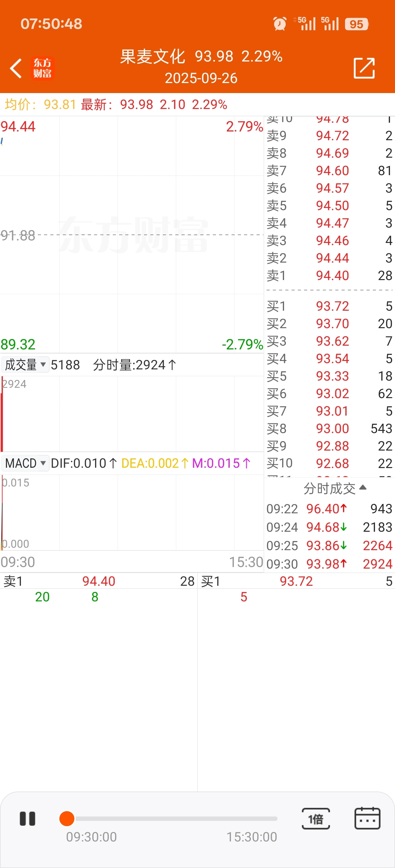
Task: Tap the 09:24 trade at 94.68
Action: 329,527
